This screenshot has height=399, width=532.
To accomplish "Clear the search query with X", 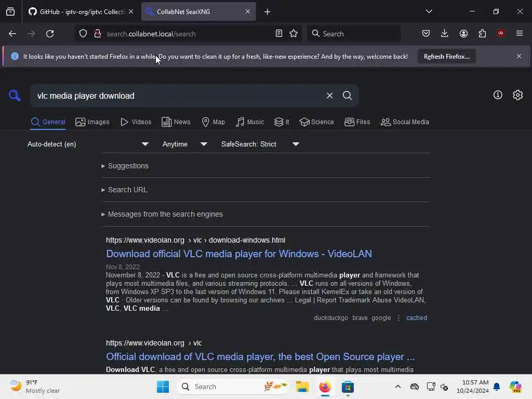I will pos(329,96).
